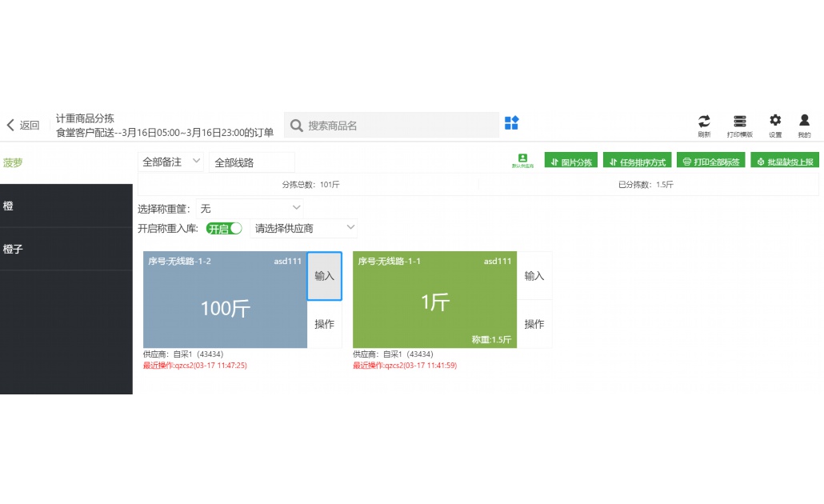Image resolution: width=824 pixels, height=504 pixels.
Task: Expand the 选择称重筐 dropdown showing 无
Action: pos(250,209)
